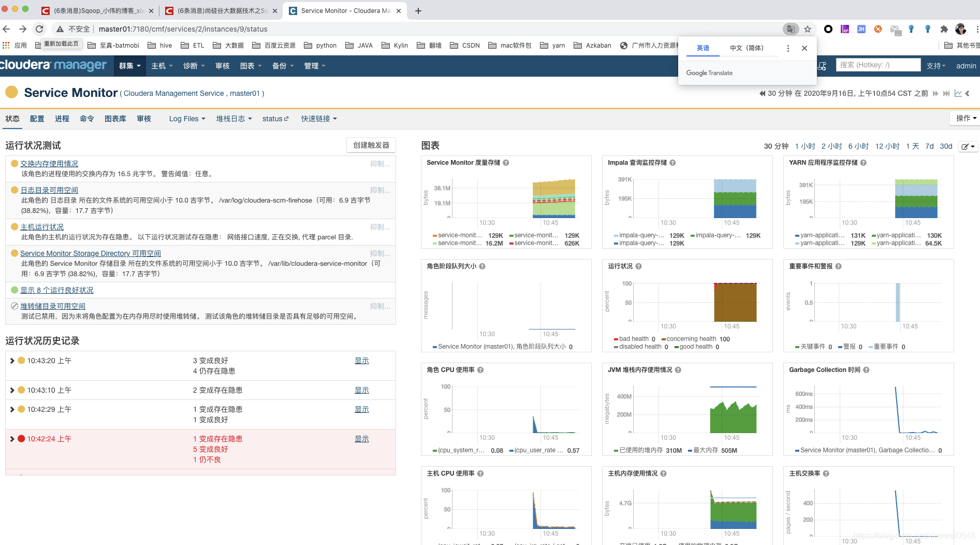The width and height of the screenshot is (980, 545).
Task: Open the Log Files dropdown
Action: point(187,119)
